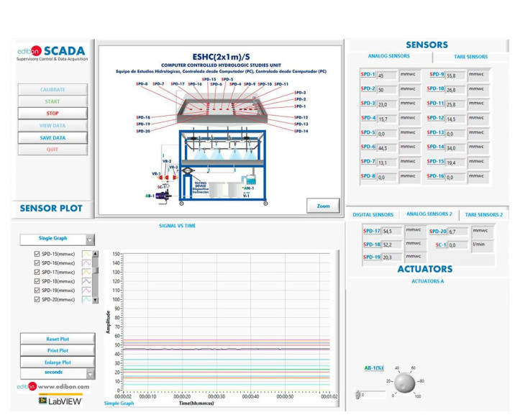The height and width of the screenshot is (420, 520).
Task: Click SPD-16 plot line style icon
Action: coord(86,263)
